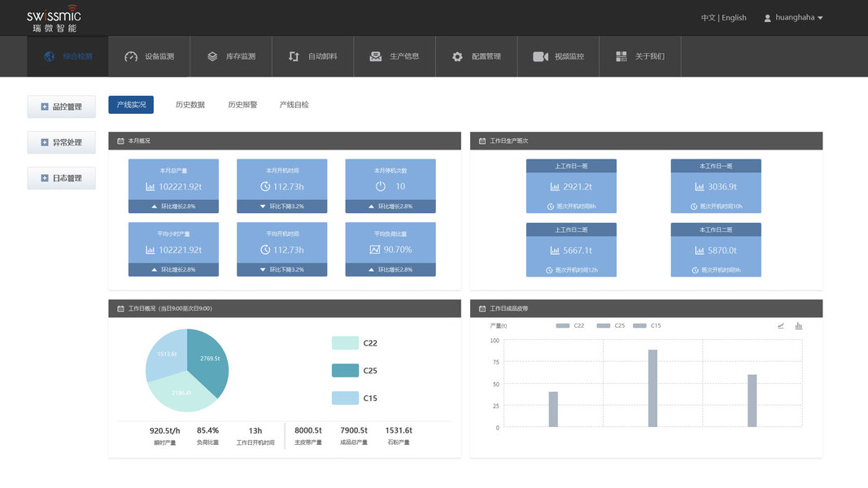Click the 上工作日二班 shift card value 5667.1t
Image resolution: width=868 pixels, height=488 pixels.
click(x=578, y=251)
